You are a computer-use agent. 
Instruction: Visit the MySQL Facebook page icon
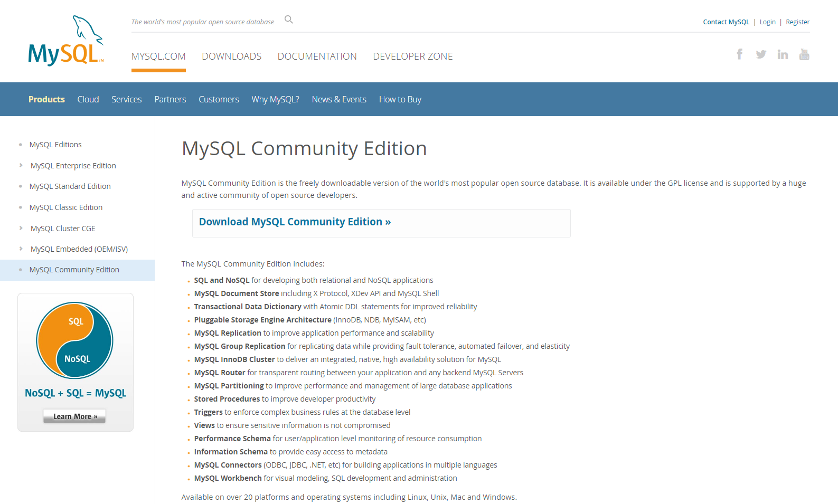[740, 54]
